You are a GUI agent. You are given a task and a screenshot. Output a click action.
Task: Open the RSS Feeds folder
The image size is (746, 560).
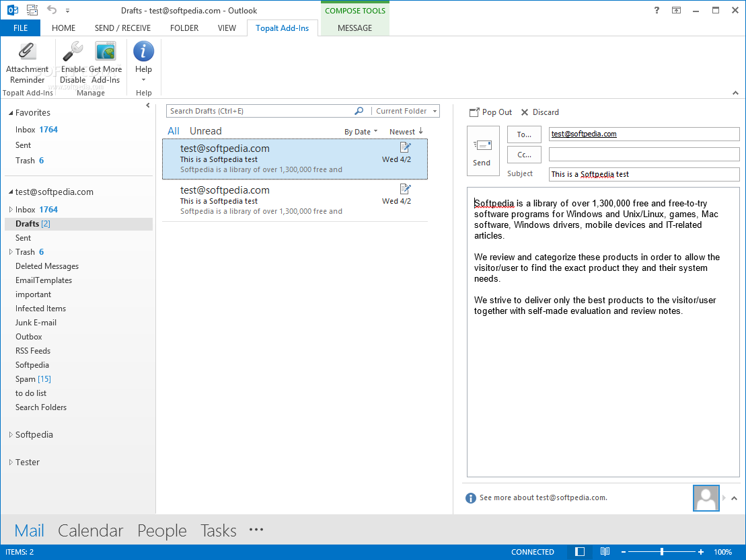33,351
